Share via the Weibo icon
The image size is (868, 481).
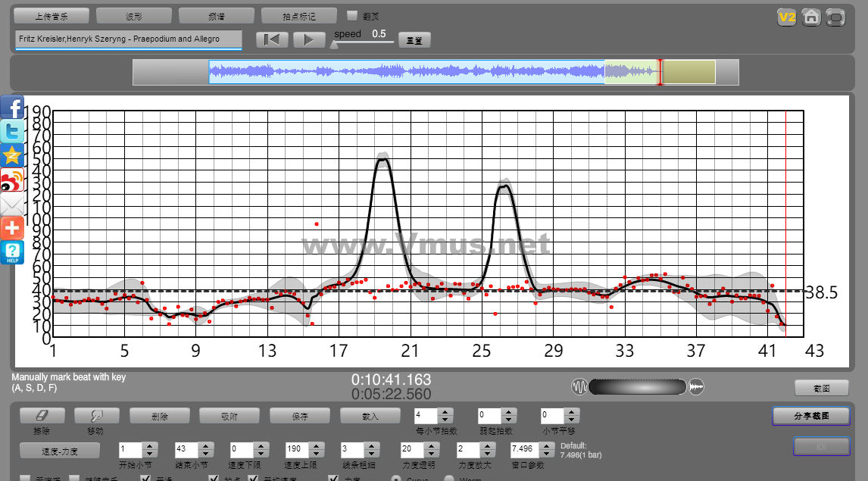pos(12,180)
